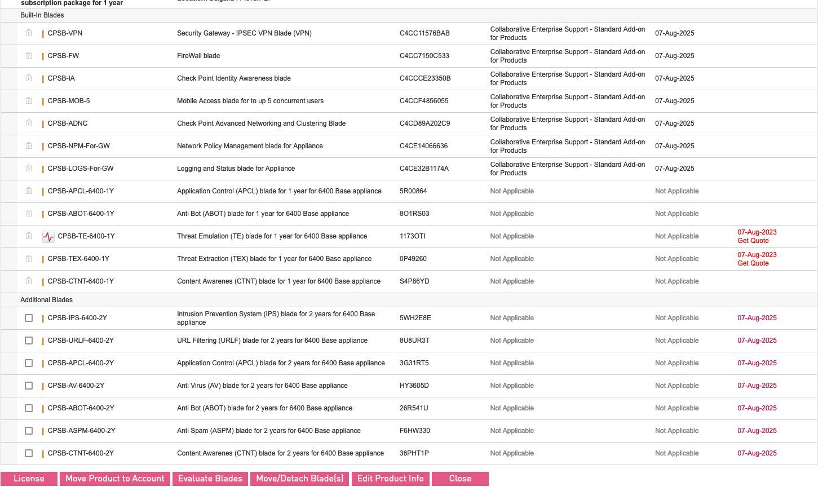827x504 pixels.
Task: Click the lock icon beside CPSB-APCL-6400-1Y
Action: (x=29, y=191)
